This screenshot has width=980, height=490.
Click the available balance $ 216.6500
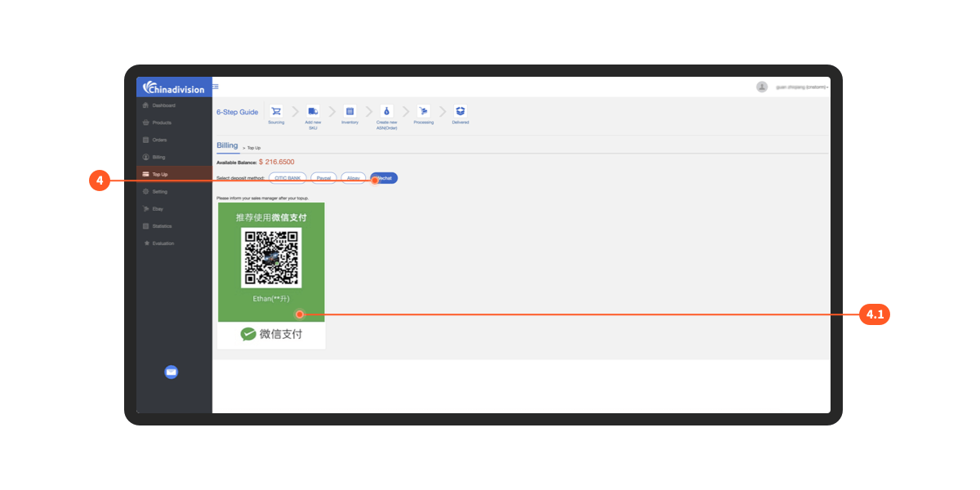pos(277,163)
